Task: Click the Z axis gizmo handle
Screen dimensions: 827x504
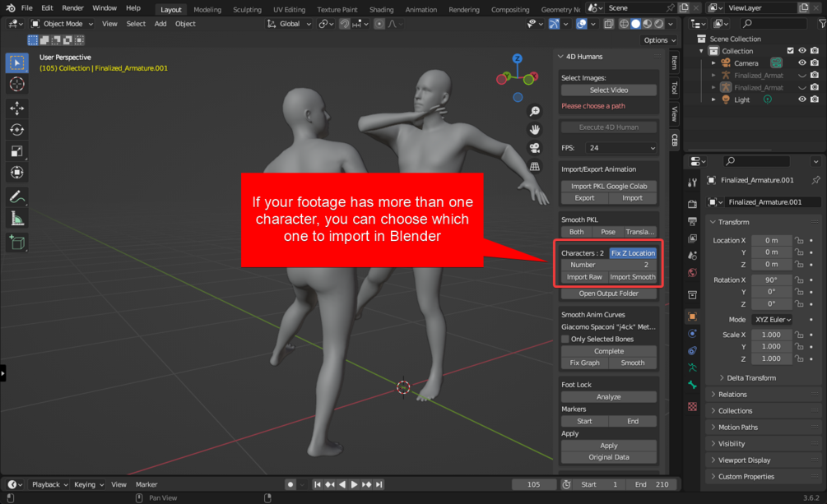Action: tap(518, 58)
